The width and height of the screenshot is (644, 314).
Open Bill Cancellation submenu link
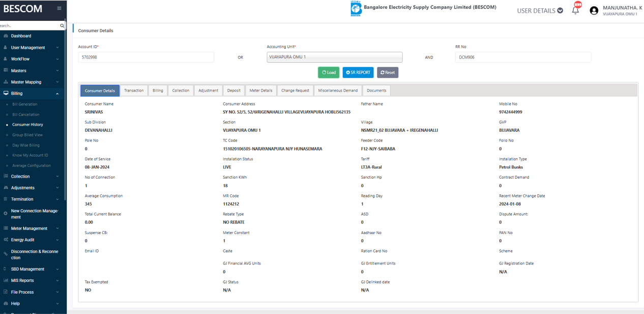(x=26, y=115)
